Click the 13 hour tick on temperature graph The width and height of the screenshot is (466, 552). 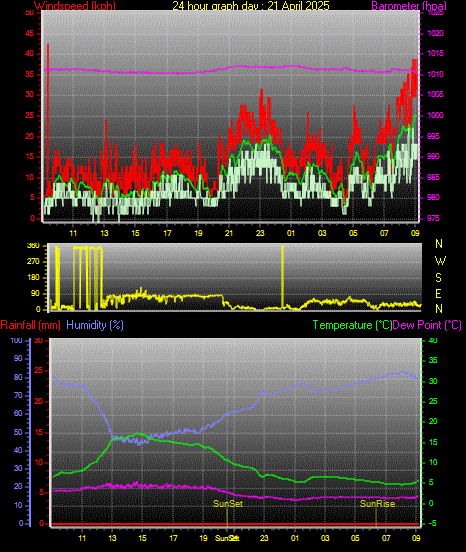pyautogui.click(x=112, y=538)
